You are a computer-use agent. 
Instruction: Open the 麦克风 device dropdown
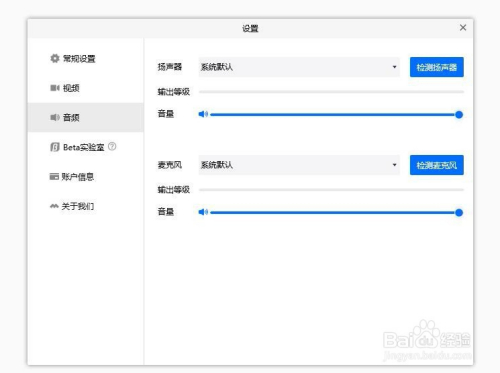(x=299, y=165)
